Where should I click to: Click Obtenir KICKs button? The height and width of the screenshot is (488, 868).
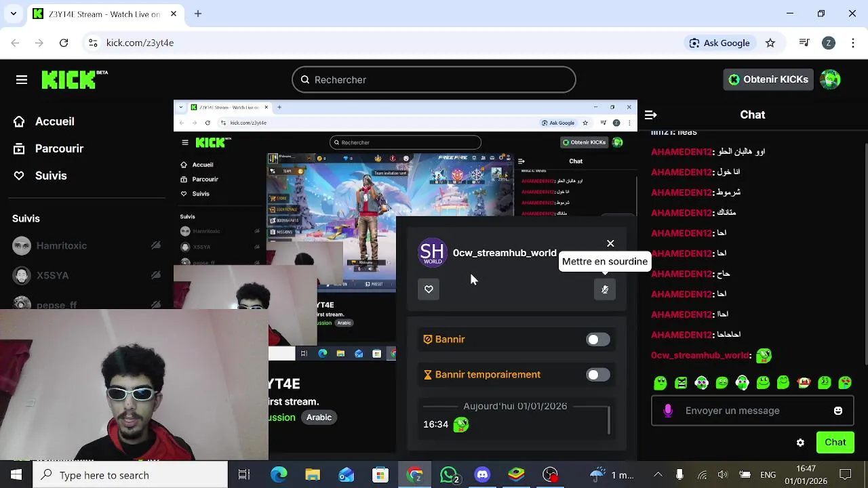[x=768, y=79]
